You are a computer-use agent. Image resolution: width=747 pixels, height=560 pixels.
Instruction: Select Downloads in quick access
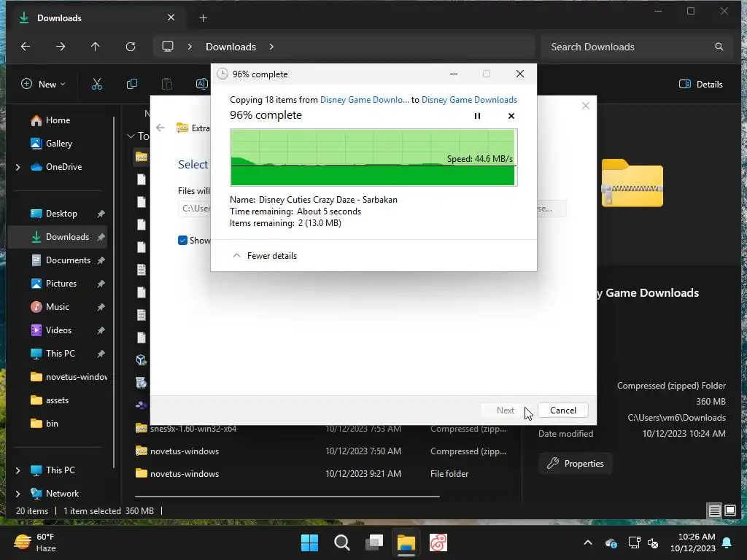57,237
